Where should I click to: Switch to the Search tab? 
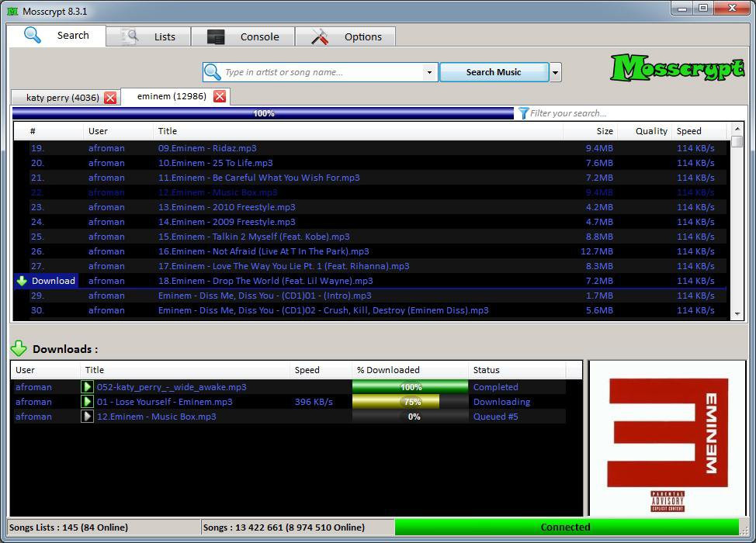click(57, 36)
